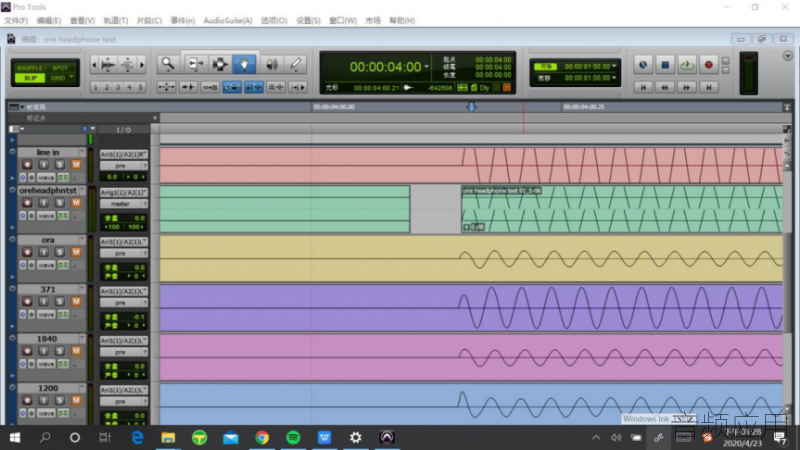This screenshot has width=800, height=450.
Task: Toggle input monitoring on 1840 track
Action: pos(43,351)
